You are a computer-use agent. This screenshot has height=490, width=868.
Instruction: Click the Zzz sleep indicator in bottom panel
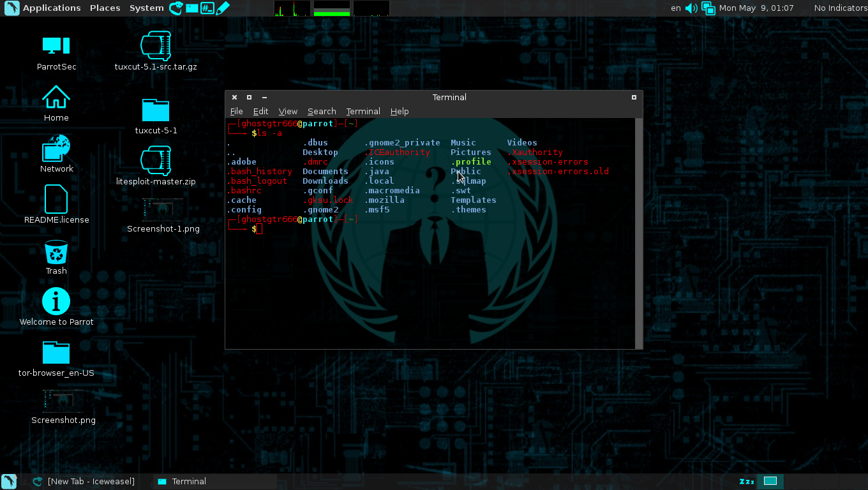coord(747,482)
